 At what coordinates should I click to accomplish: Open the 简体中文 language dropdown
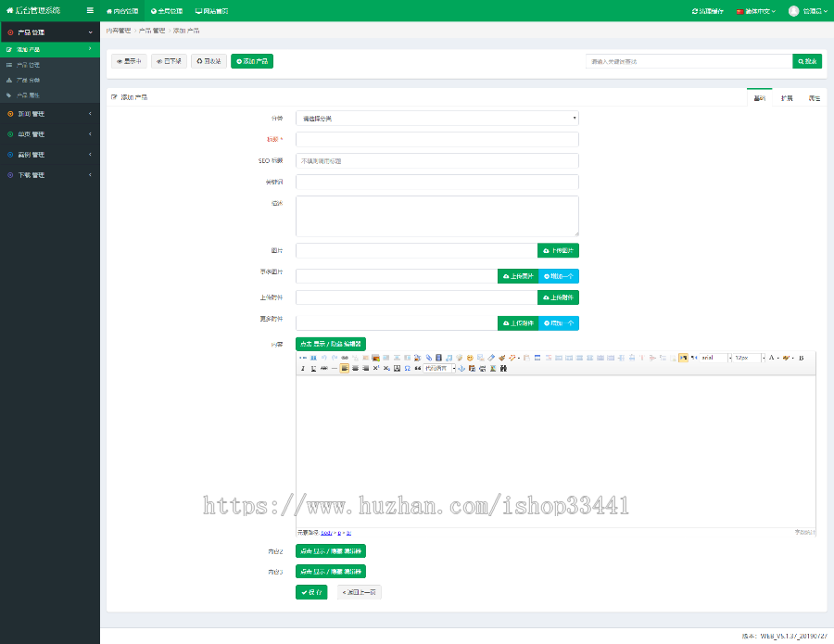(756, 11)
